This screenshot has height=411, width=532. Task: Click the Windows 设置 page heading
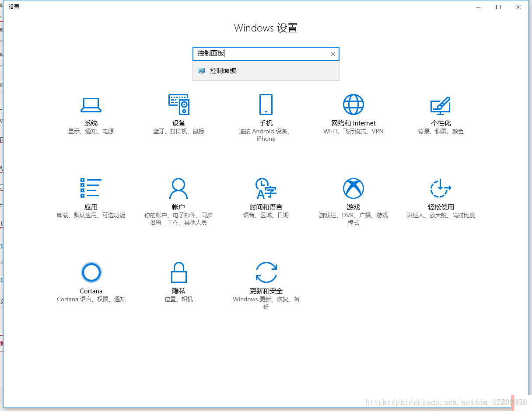pyautogui.click(x=266, y=28)
